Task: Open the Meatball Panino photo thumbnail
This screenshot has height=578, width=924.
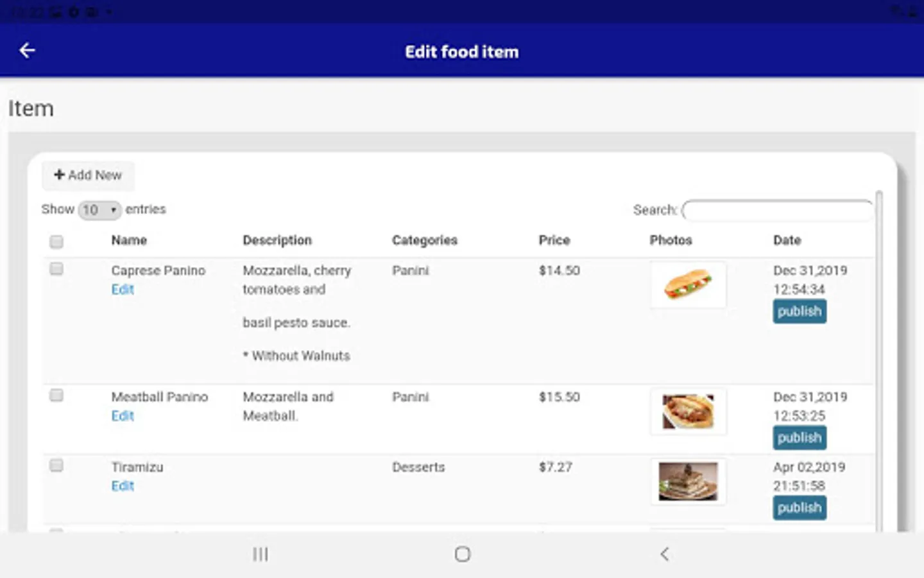Action: [688, 412]
